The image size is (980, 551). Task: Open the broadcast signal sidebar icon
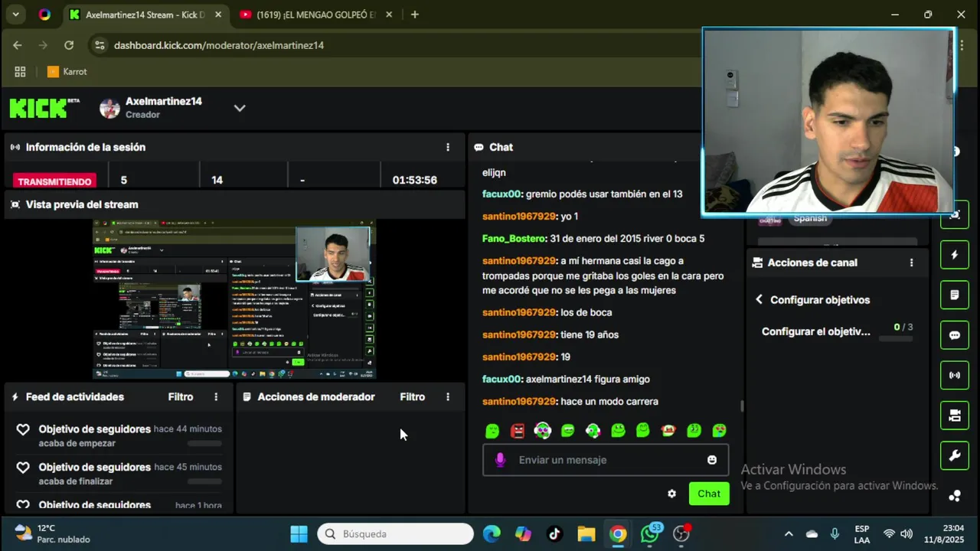954,375
